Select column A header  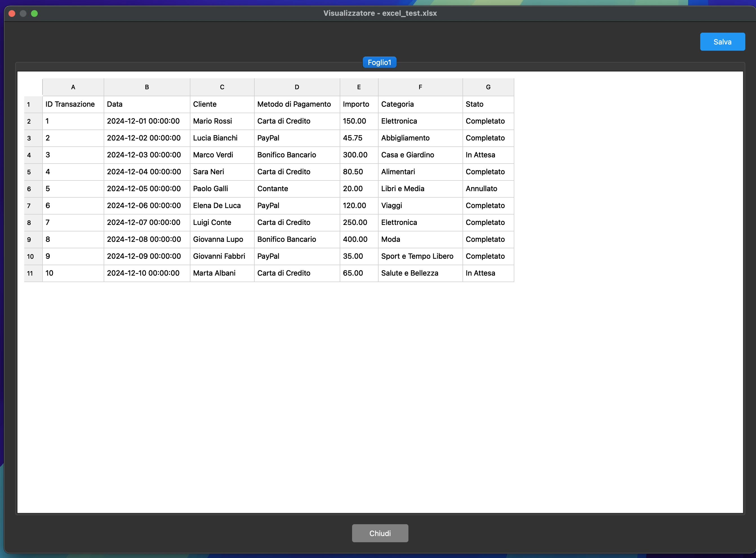[73, 87]
